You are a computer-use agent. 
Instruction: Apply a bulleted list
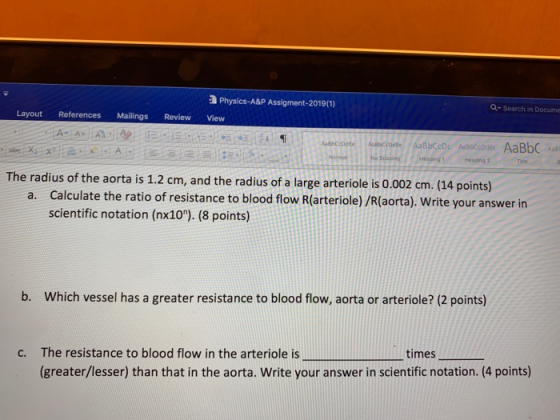pos(153,135)
